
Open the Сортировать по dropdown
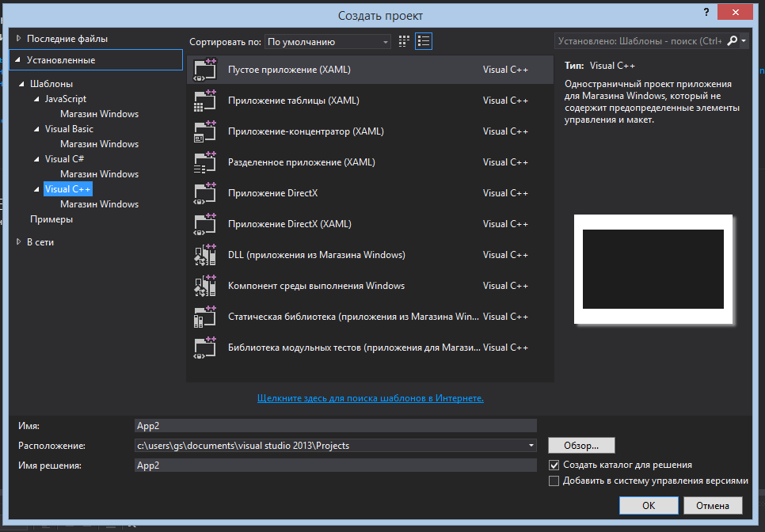click(x=327, y=42)
